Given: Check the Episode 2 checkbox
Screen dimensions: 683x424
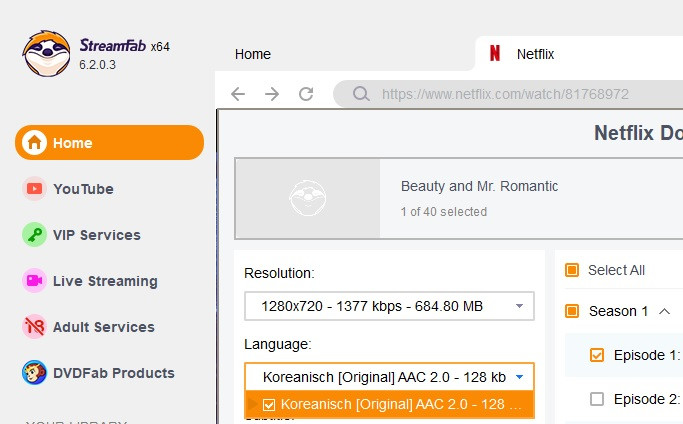Looking at the screenshot, I should [x=597, y=399].
